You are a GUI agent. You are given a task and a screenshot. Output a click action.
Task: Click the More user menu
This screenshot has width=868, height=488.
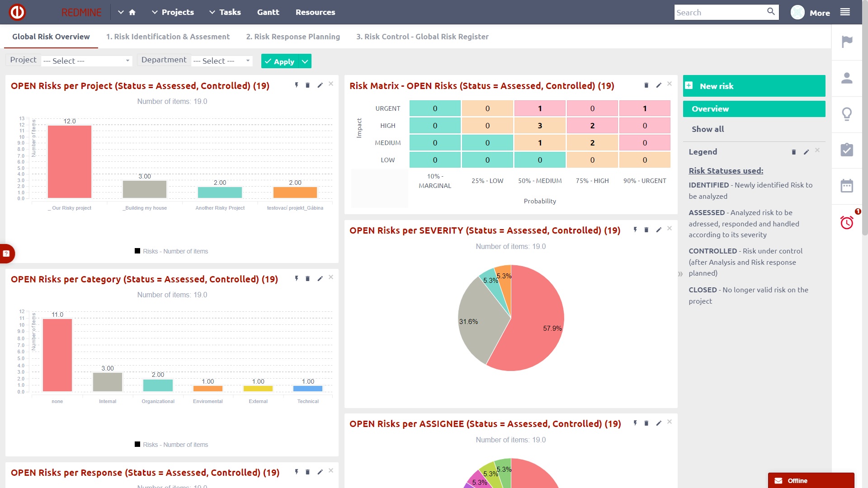click(x=820, y=13)
